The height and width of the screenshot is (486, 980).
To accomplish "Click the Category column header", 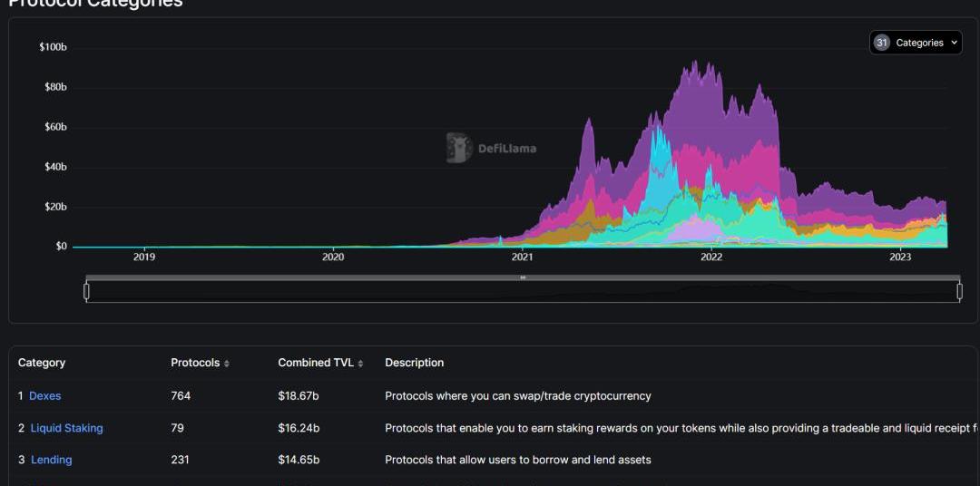I will click(x=42, y=363).
